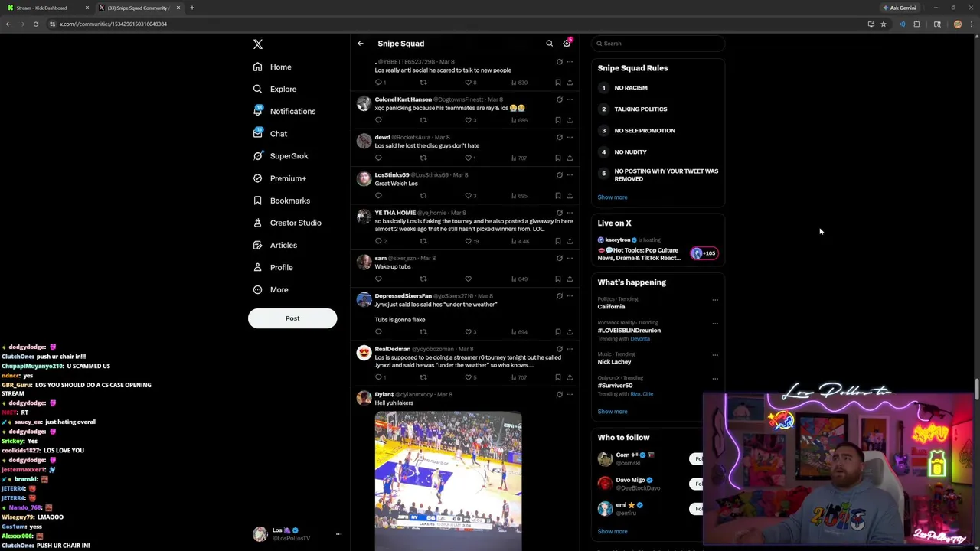Bookmark DepressedSixersFan's post
The width and height of the screenshot is (980, 551).
(557, 332)
